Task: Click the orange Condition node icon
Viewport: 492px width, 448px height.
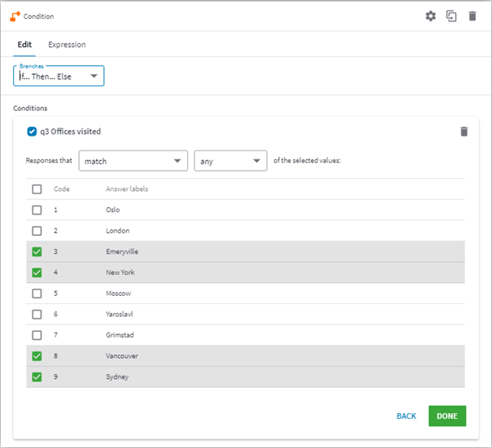Action: click(15, 16)
